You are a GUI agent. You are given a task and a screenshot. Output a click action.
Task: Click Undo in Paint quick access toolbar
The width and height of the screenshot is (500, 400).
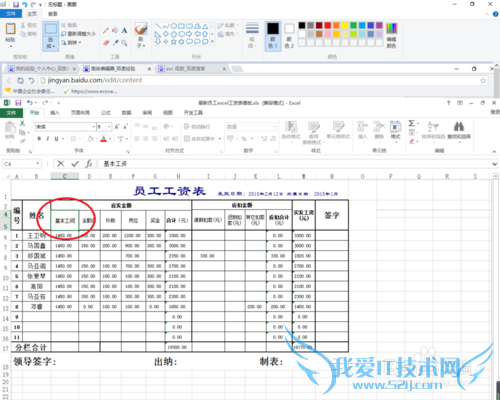[25, 4]
